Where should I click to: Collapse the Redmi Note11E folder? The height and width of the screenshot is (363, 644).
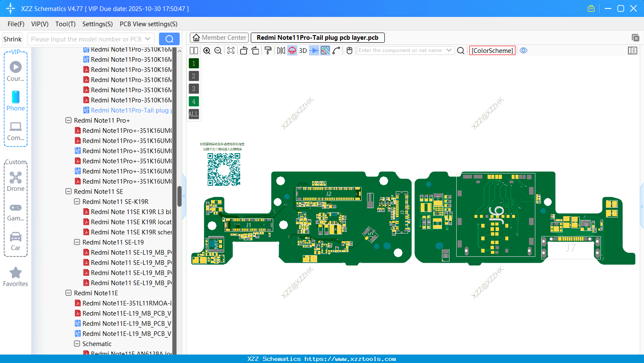(69, 293)
